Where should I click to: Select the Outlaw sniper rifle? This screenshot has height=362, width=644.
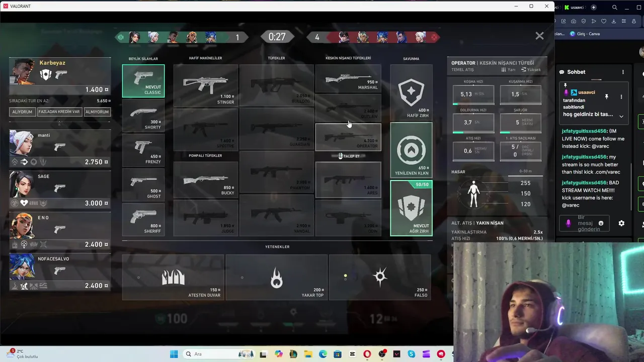point(348,108)
